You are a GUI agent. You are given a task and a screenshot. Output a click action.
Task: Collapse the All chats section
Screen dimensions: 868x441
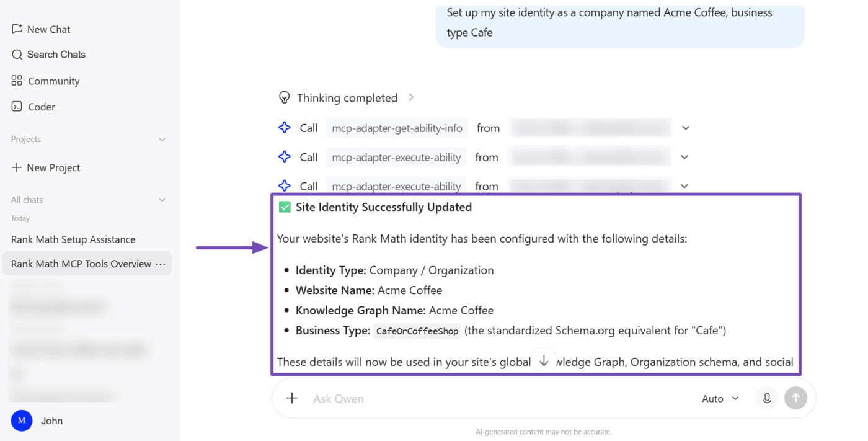pyautogui.click(x=162, y=200)
